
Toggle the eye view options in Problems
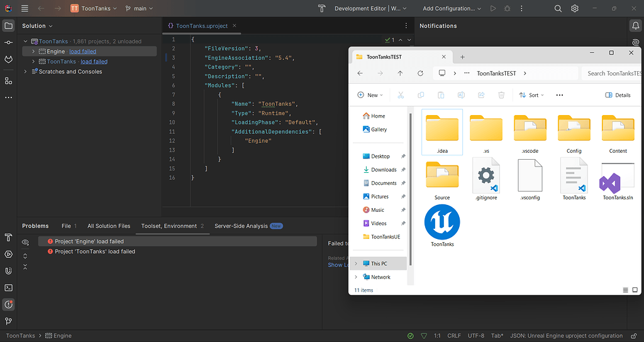[x=25, y=242]
